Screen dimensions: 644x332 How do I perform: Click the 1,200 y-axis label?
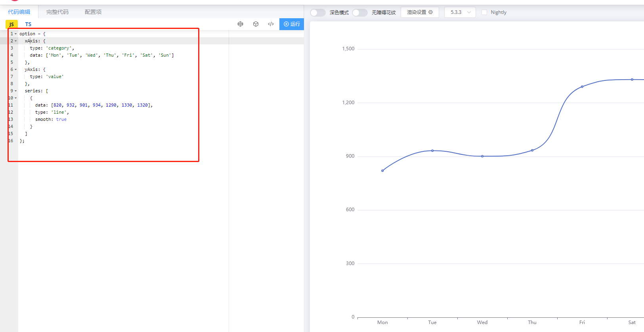click(x=348, y=103)
